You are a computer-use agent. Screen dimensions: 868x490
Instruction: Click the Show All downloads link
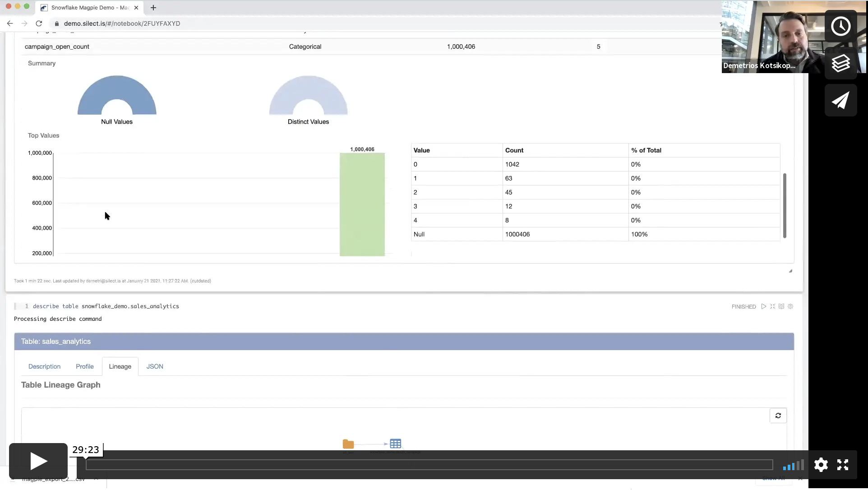(773, 479)
